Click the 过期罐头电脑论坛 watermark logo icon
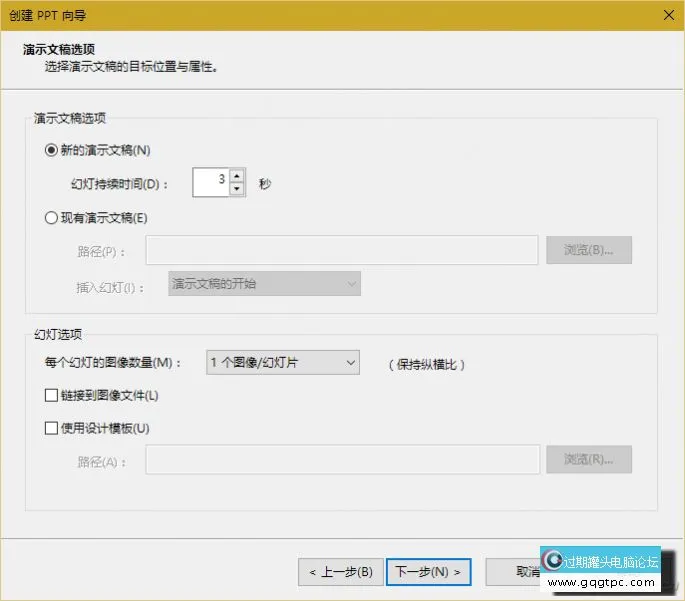Screen dimensions: 685x601 [x=552, y=561]
